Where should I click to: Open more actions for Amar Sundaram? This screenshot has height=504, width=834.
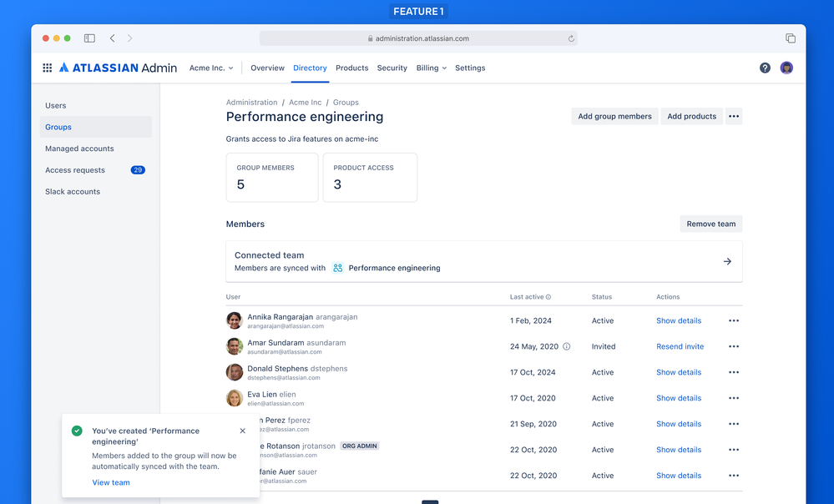coord(734,346)
